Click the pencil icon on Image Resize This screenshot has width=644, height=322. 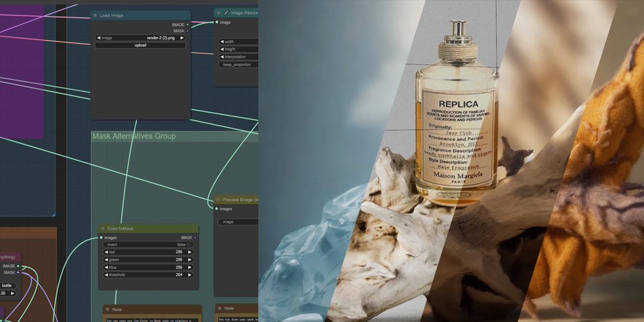[x=226, y=13]
